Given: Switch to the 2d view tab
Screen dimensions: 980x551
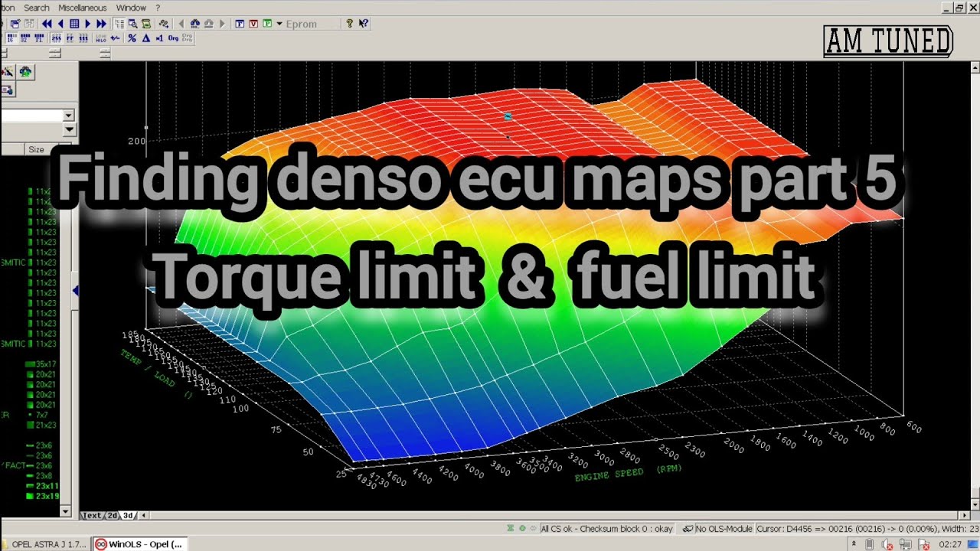Looking at the screenshot, I should [x=111, y=516].
